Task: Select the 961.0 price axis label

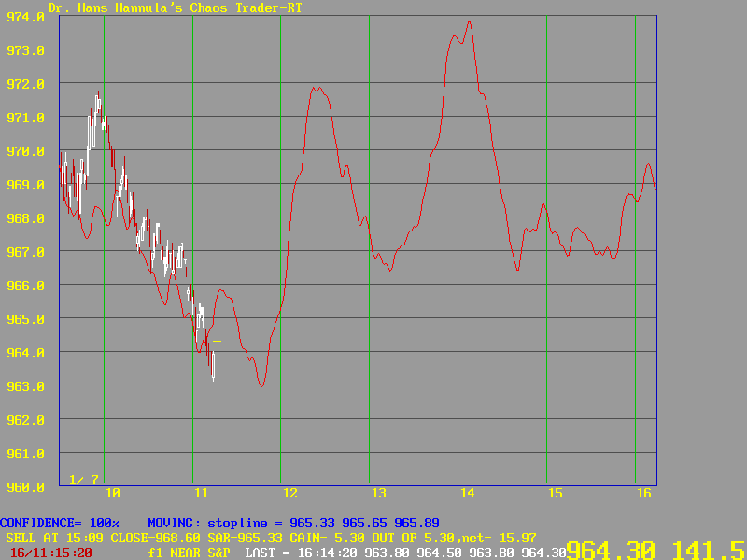Action: (25, 454)
